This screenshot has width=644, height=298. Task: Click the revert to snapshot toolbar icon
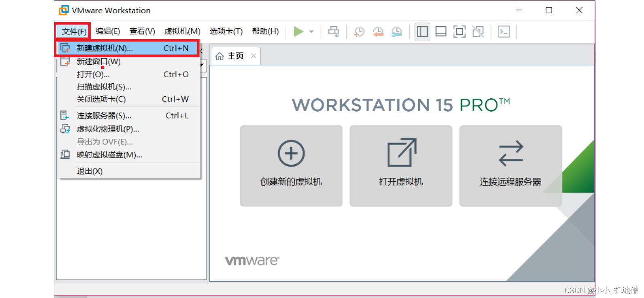point(378,32)
